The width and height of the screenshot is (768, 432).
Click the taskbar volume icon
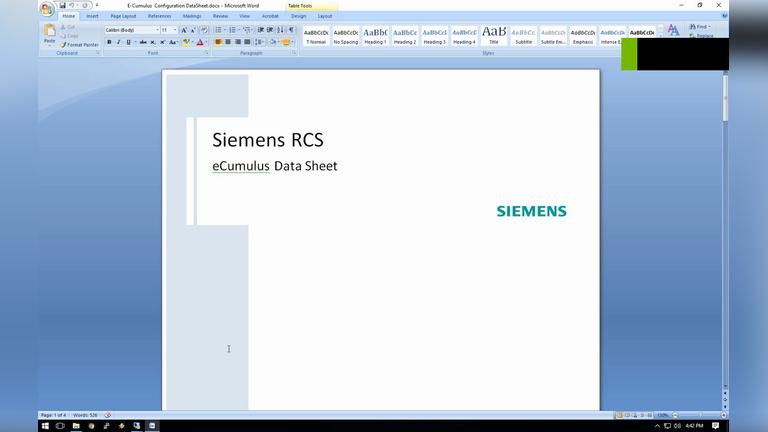tap(677, 426)
